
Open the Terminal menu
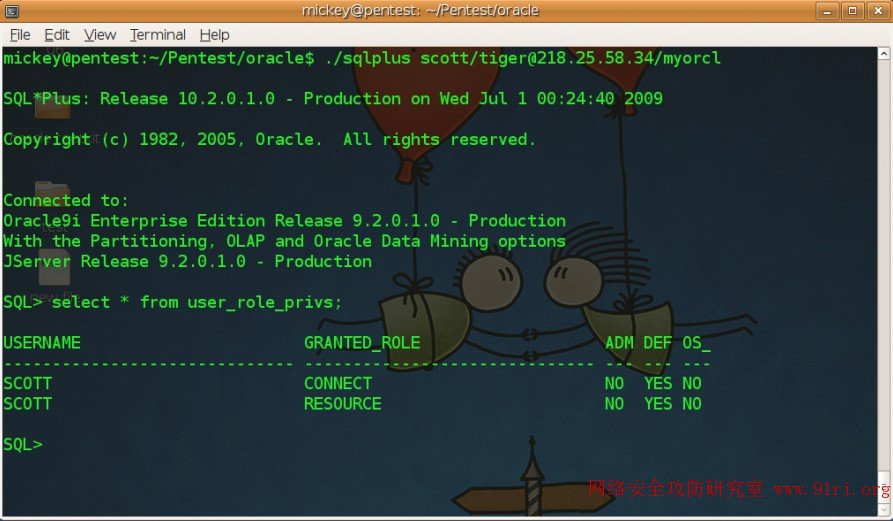[x=158, y=35]
